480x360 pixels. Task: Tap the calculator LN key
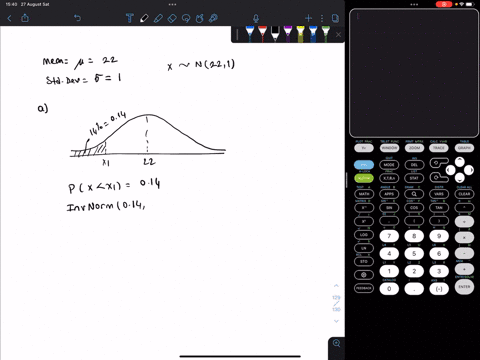[364, 248]
